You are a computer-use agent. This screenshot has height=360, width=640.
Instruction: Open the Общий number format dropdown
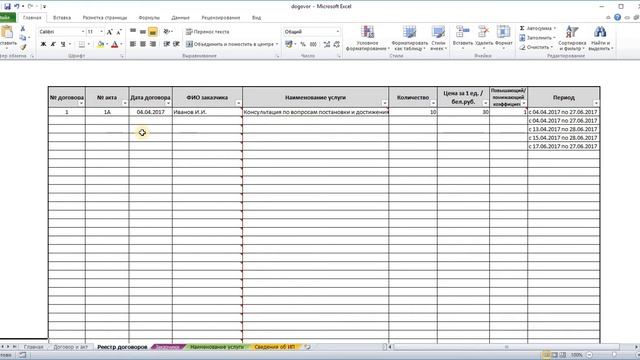tap(338, 31)
